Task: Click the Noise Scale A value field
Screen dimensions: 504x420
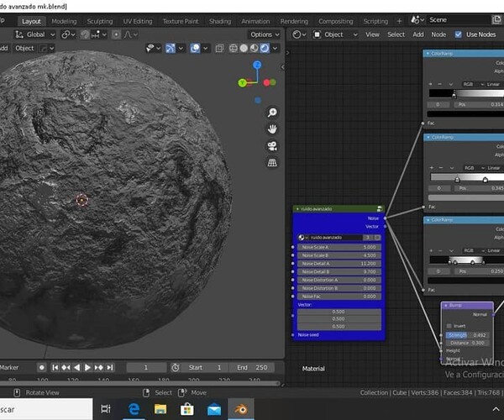Action: pos(339,247)
